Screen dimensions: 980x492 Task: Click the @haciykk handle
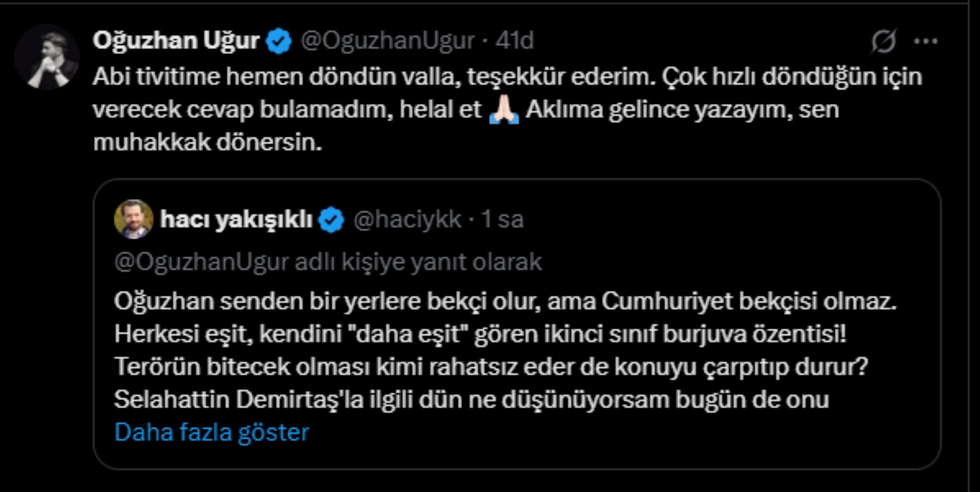coord(407,219)
